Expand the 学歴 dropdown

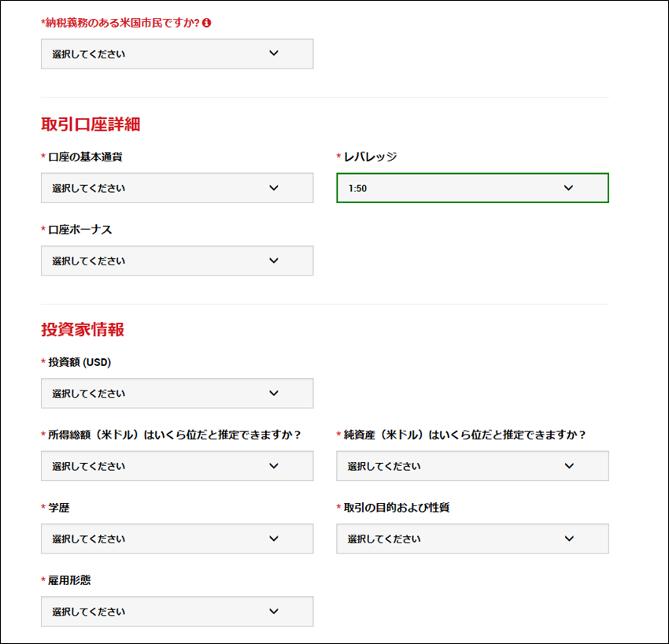coord(177,539)
